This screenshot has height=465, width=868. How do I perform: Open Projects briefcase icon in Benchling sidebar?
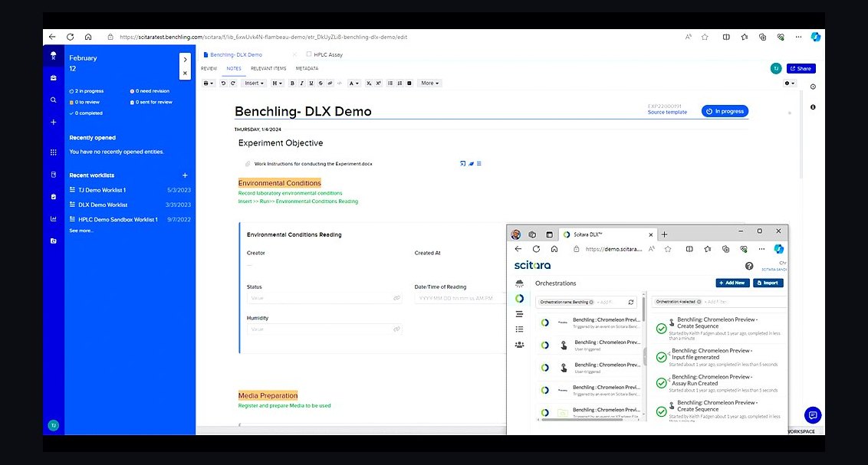53,78
